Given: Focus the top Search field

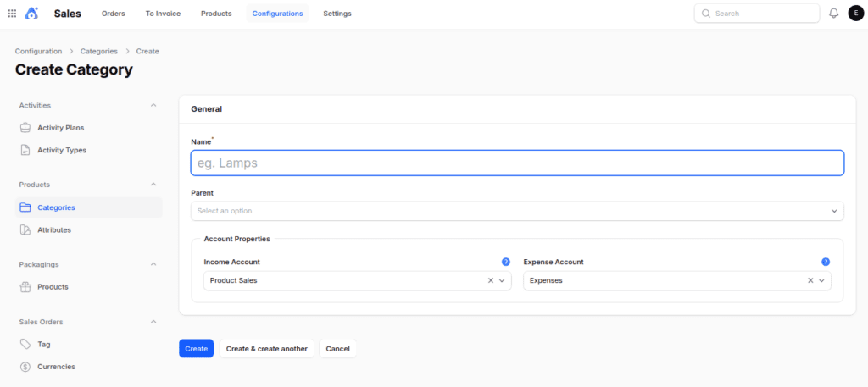Looking at the screenshot, I should tap(757, 14).
